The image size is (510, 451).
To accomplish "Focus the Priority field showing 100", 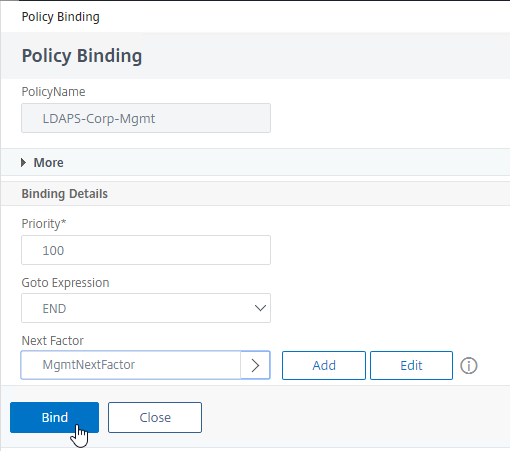I will pos(146,250).
